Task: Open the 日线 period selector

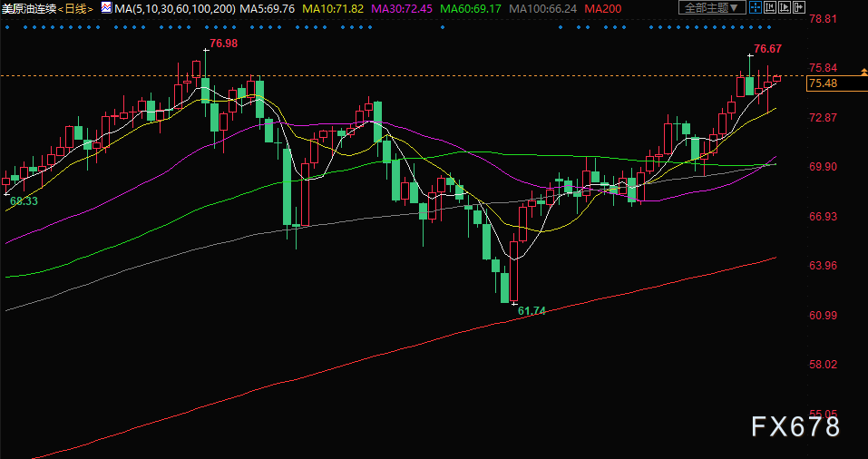Action: (76, 8)
